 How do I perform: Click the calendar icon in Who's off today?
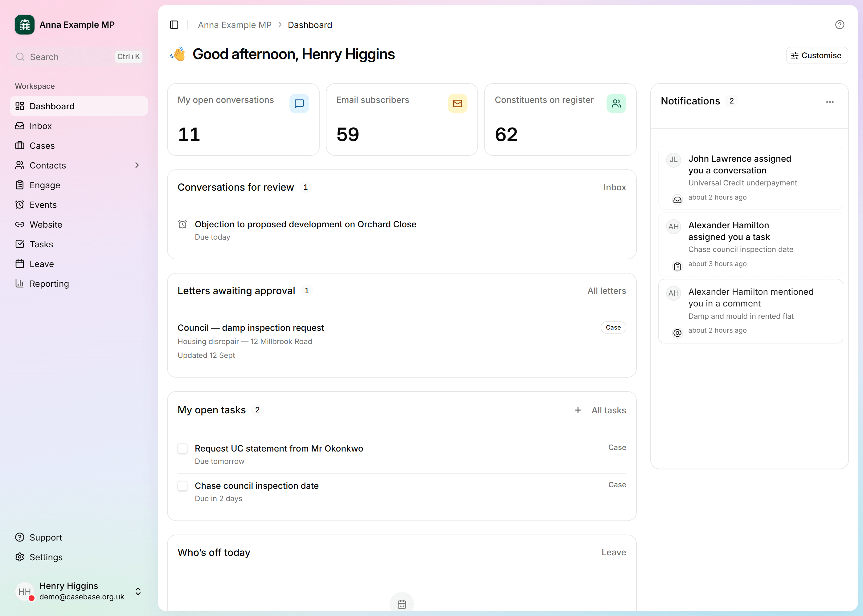pyautogui.click(x=402, y=604)
